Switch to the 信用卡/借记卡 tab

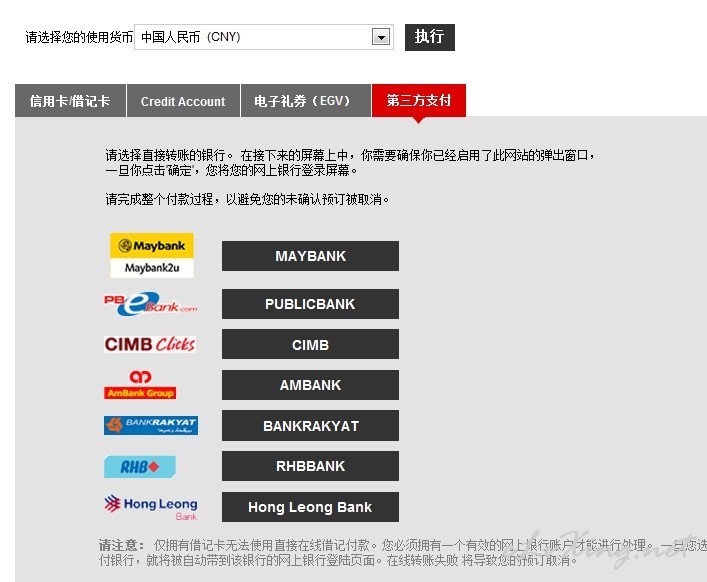[70, 101]
